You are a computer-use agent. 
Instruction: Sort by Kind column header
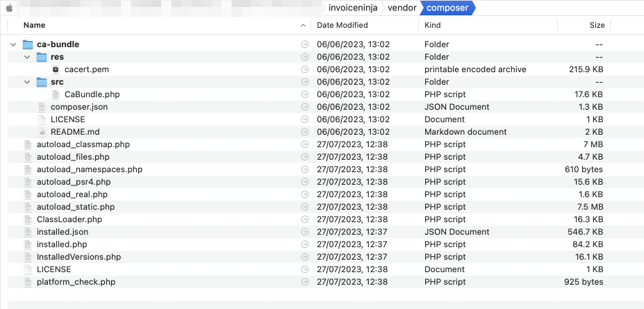tap(433, 25)
